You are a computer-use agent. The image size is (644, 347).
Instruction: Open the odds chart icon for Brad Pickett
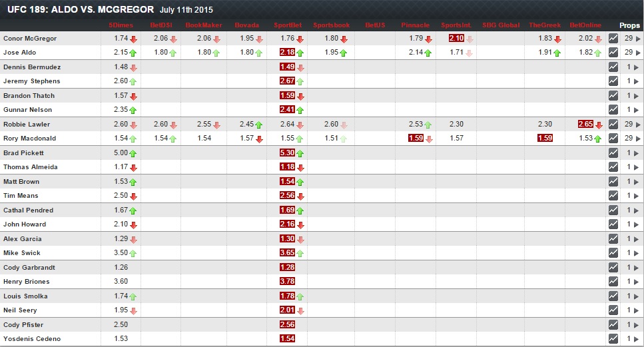point(613,153)
